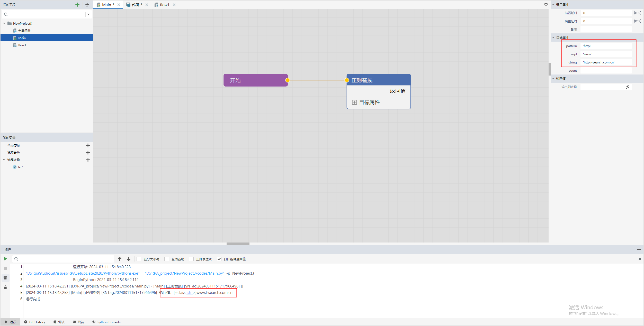Open the fx expression editor icon

[x=628, y=87]
